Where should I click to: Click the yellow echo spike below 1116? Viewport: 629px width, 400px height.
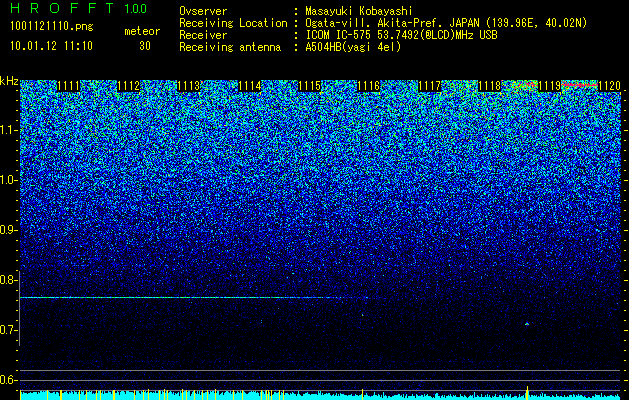click(363, 394)
